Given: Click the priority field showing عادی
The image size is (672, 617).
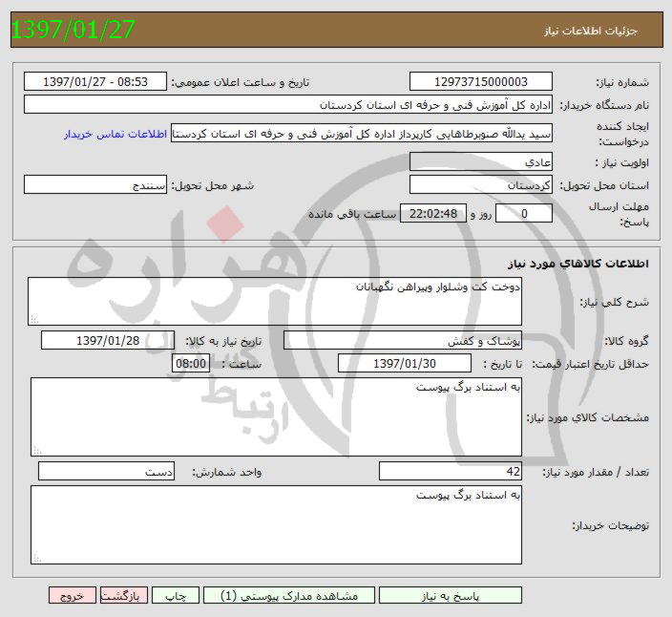Looking at the screenshot, I should (x=481, y=161).
